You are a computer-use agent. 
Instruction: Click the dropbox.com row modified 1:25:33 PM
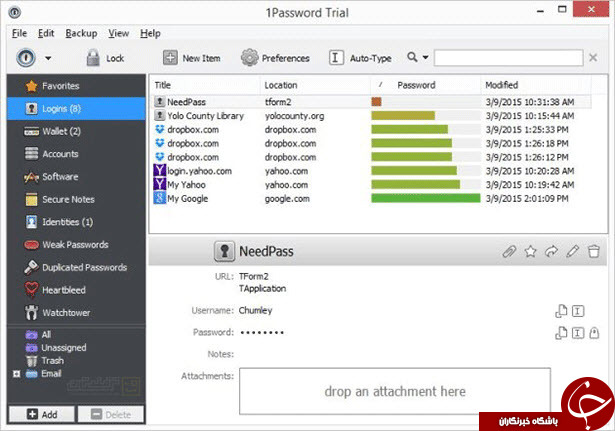[x=371, y=130]
